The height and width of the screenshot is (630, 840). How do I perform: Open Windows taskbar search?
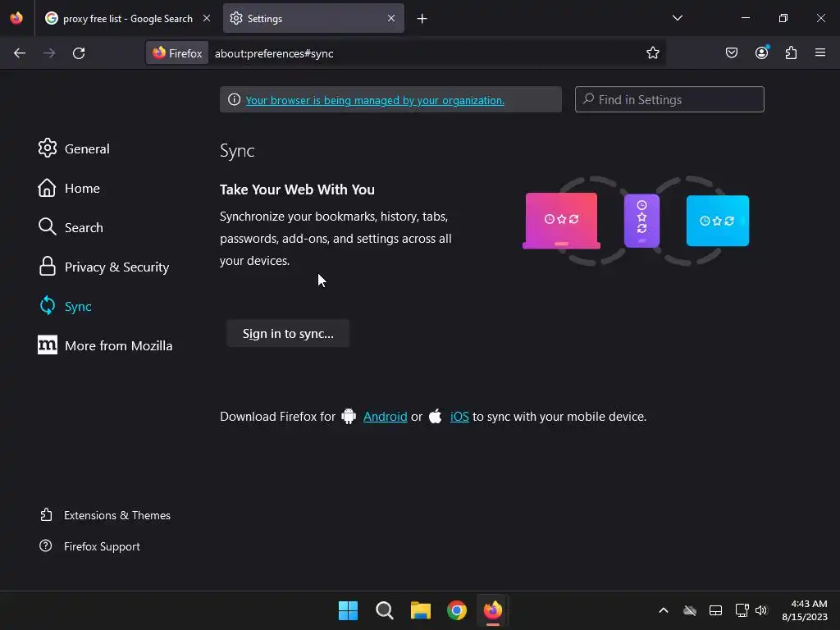click(x=384, y=610)
